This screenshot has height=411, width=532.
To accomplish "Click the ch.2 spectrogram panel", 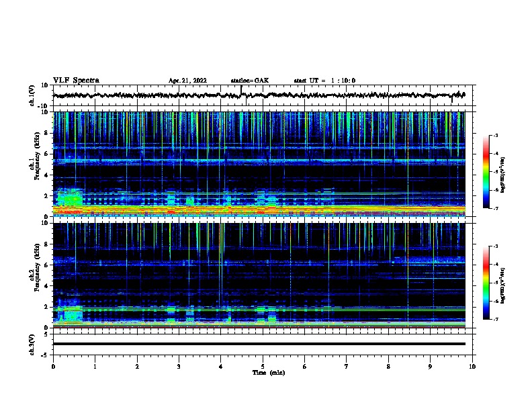I will click(x=259, y=275).
